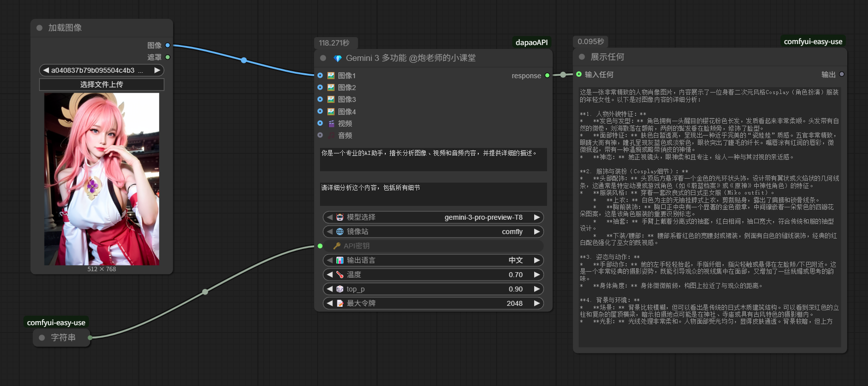Click the green response output socket
The image size is (868, 386).
(x=547, y=75)
